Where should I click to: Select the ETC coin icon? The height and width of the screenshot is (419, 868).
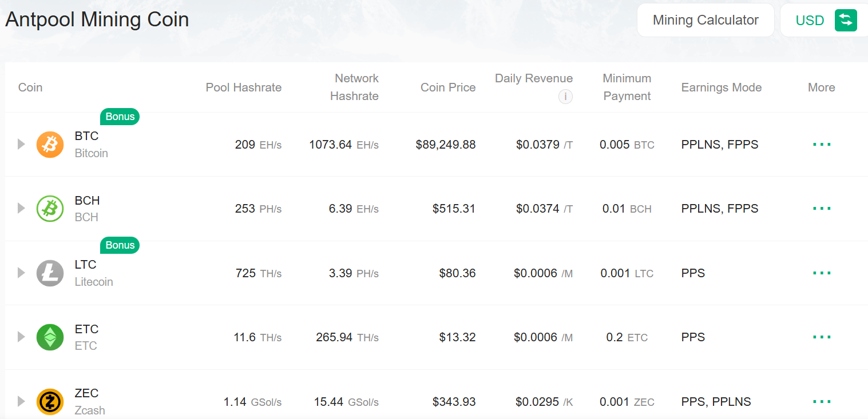tap(50, 337)
